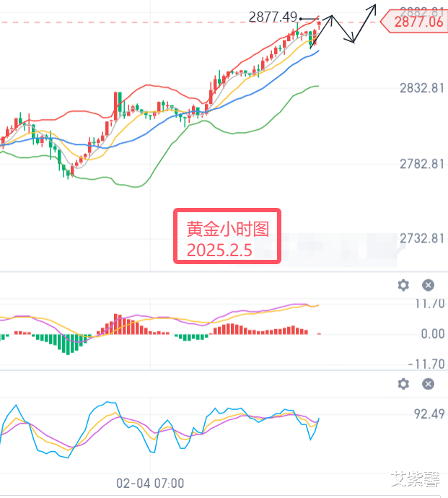Open settings gear for the KDJ panel

403,384
